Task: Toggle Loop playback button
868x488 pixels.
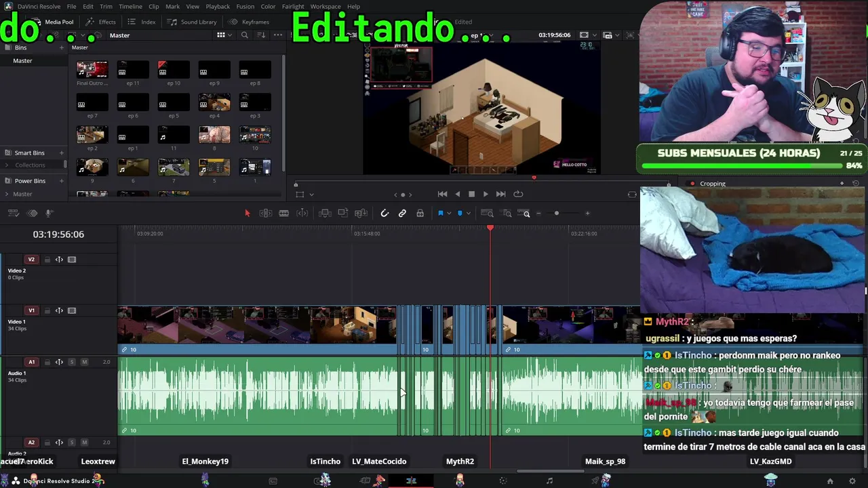Action: 518,194
